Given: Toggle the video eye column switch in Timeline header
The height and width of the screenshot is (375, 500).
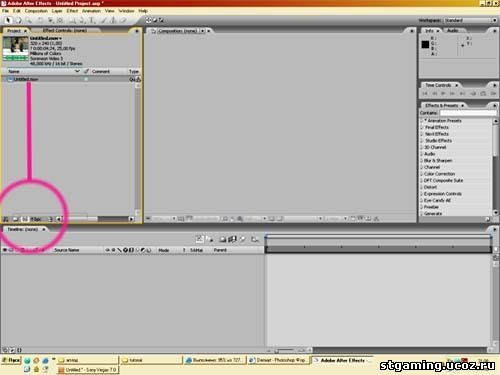Looking at the screenshot, I should click(x=5, y=250).
